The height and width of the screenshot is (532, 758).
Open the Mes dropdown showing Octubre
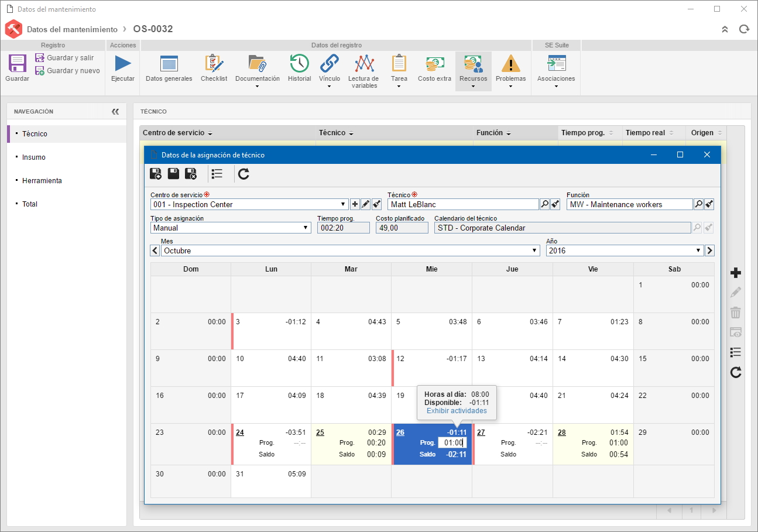click(x=350, y=250)
